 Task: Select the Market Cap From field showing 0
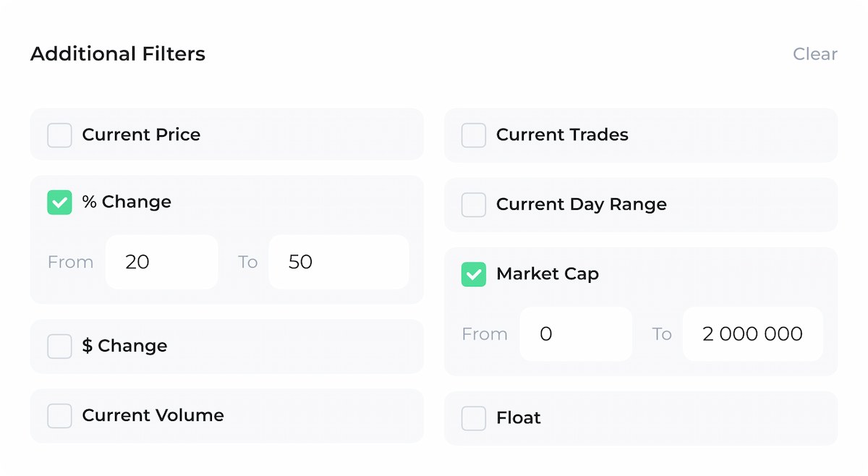pos(576,333)
